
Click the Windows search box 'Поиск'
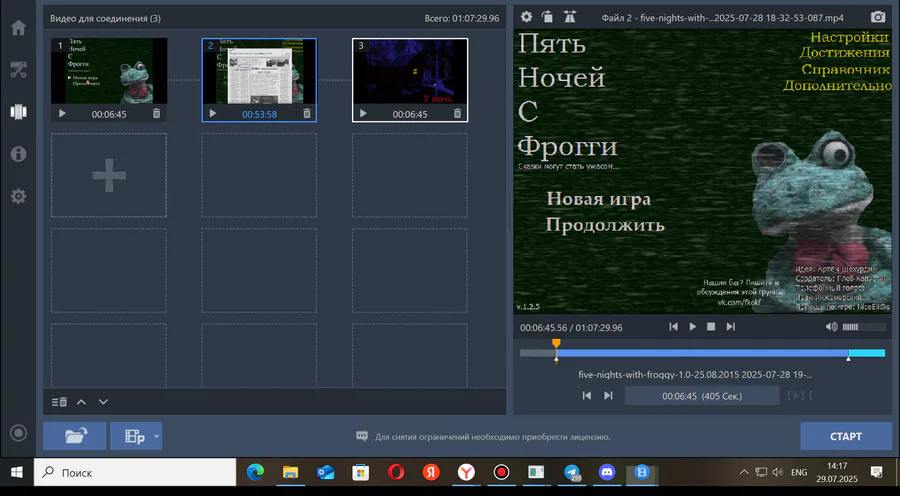[x=135, y=472]
